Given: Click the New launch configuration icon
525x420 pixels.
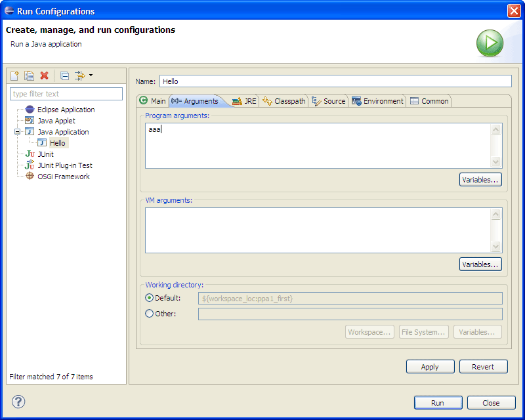Looking at the screenshot, I should click(x=14, y=75).
